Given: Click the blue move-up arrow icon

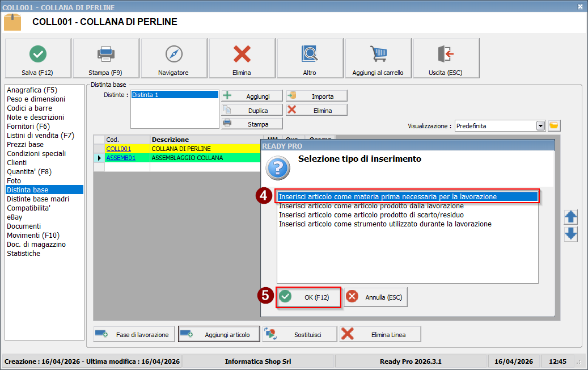Looking at the screenshot, I should tap(571, 217).
